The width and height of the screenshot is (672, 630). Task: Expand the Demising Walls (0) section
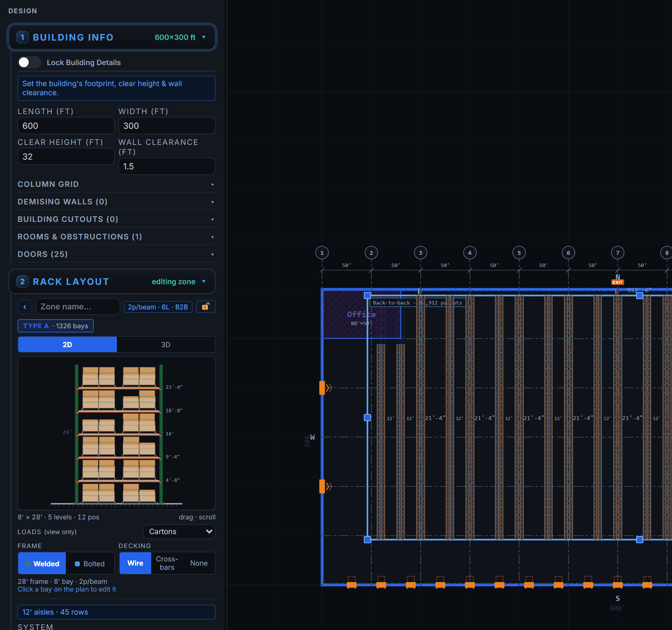click(116, 202)
